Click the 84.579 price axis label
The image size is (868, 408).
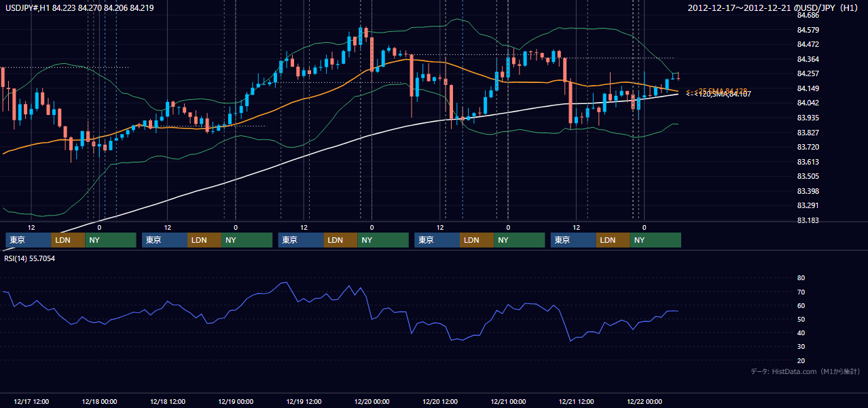click(x=808, y=30)
